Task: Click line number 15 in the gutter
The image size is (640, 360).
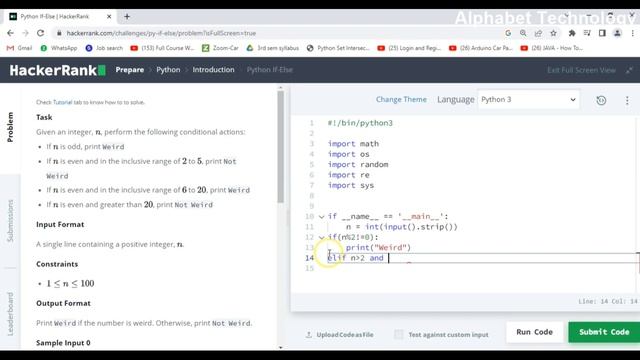Action: pyautogui.click(x=310, y=268)
